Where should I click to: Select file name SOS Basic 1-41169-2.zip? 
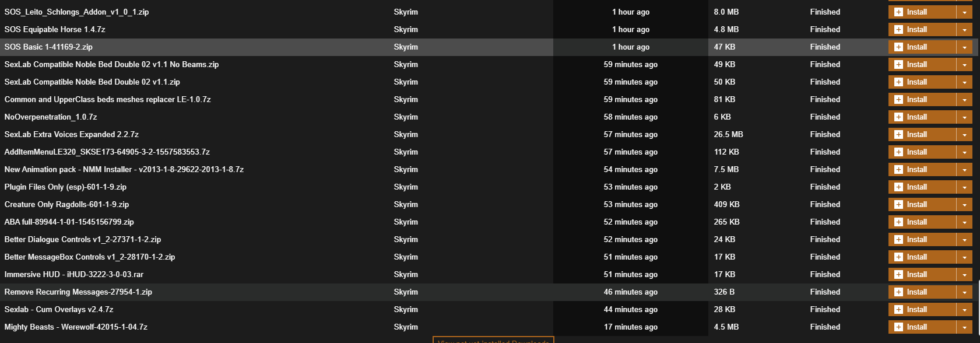tap(48, 47)
